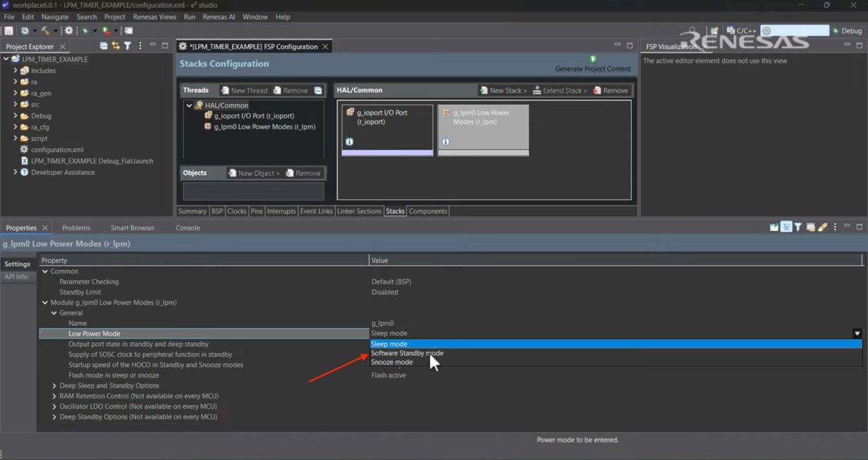The height and width of the screenshot is (460, 868).
Task: Switch to the Summary tab
Action: (192, 211)
